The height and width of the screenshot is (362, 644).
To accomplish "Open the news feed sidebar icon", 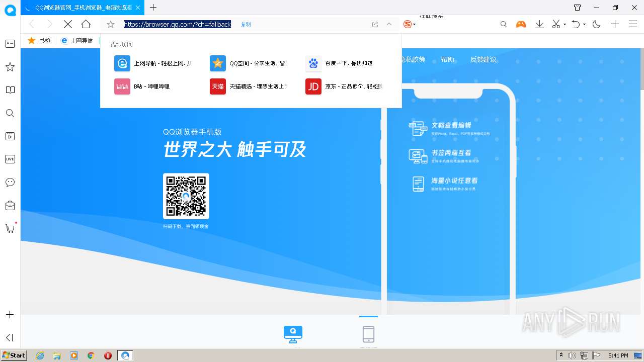I will pyautogui.click(x=10, y=44).
